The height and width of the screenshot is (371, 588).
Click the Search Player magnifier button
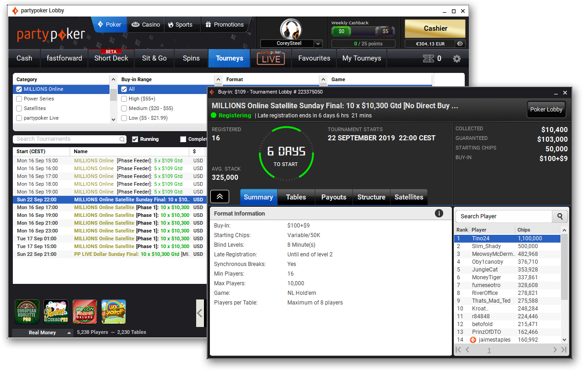[560, 216]
